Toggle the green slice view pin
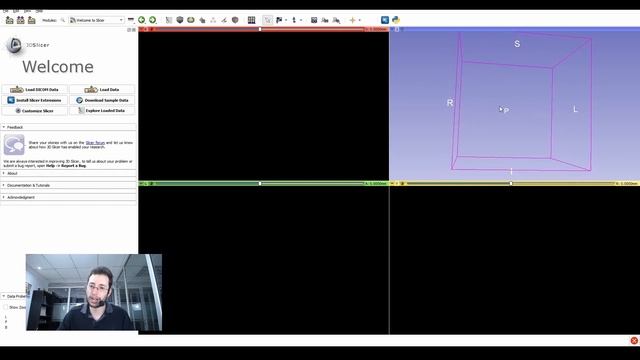 [x=142, y=184]
